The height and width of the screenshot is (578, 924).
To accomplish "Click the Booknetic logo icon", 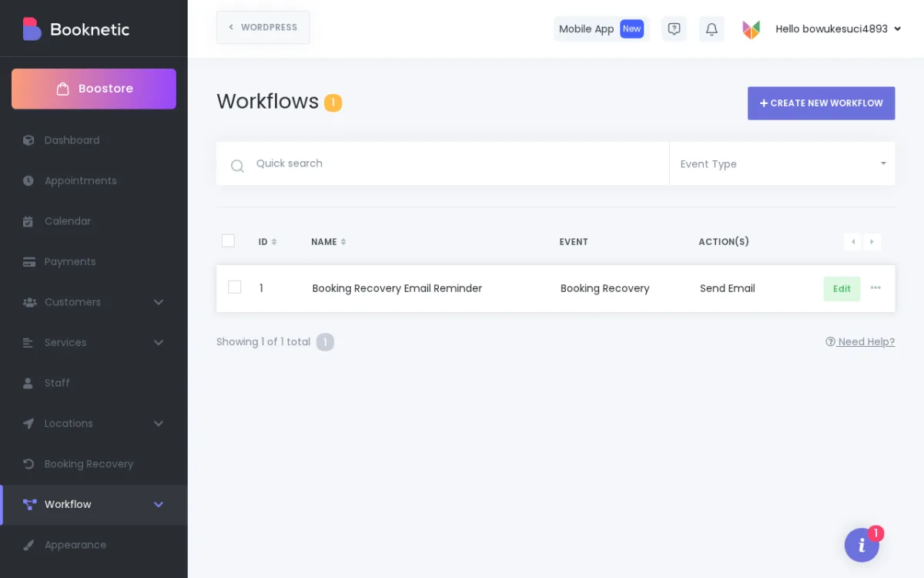I will point(32,29).
